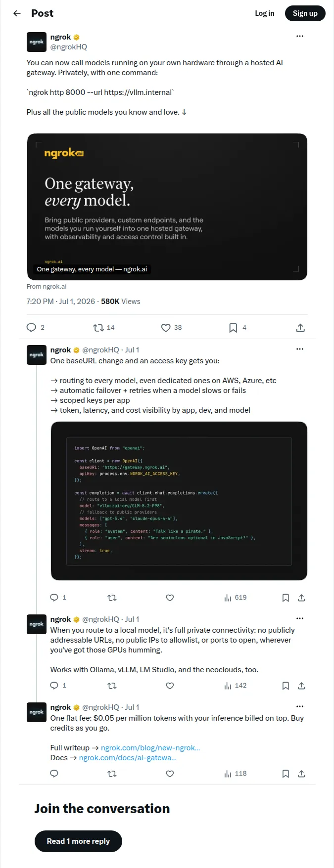Click the Sign up button

pos(305,13)
